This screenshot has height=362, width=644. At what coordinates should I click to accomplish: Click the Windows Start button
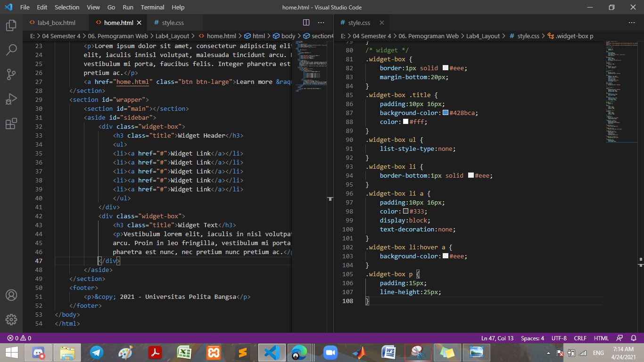click(x=11, y=353)
